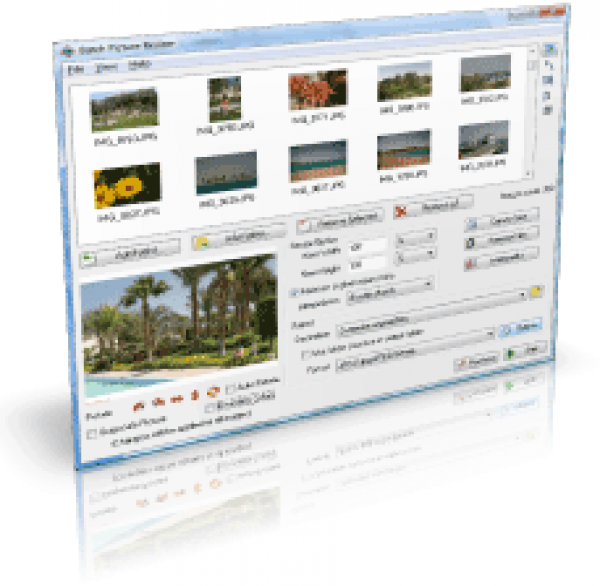The width and height of the screenshot is (600, 586).
Task: Click the New Width input field
Action: (367, 246)
